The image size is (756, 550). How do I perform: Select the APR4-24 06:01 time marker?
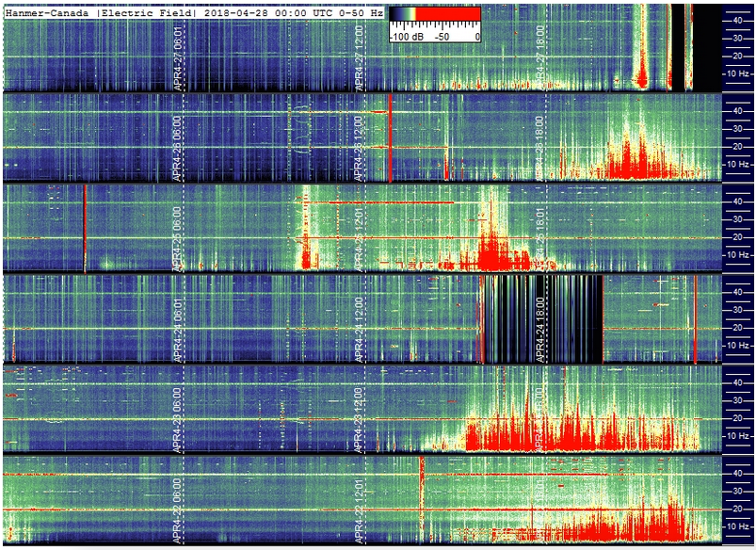[178, 331]
